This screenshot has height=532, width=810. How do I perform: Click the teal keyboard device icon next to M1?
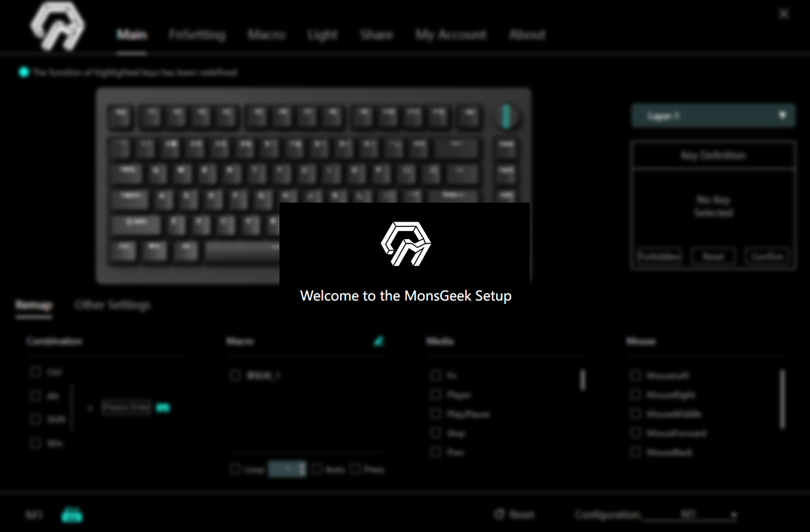[72, 515]
